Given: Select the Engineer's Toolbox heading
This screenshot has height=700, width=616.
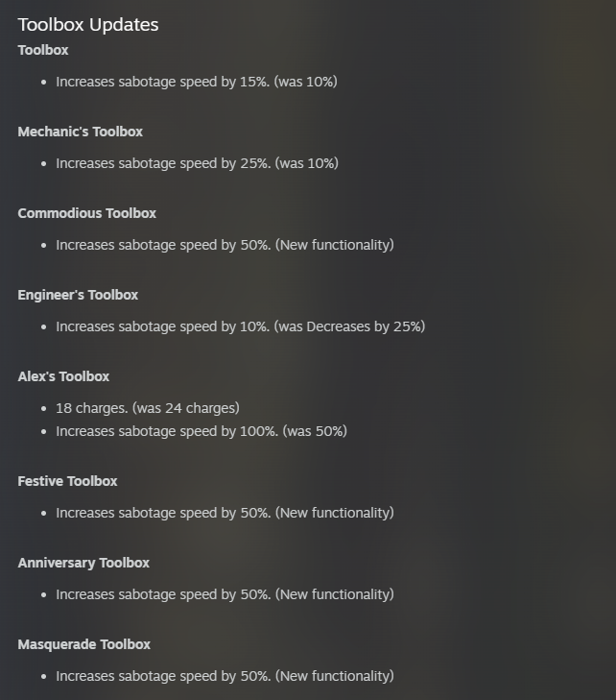Looking at the screenshot, I should pos(78,295).
